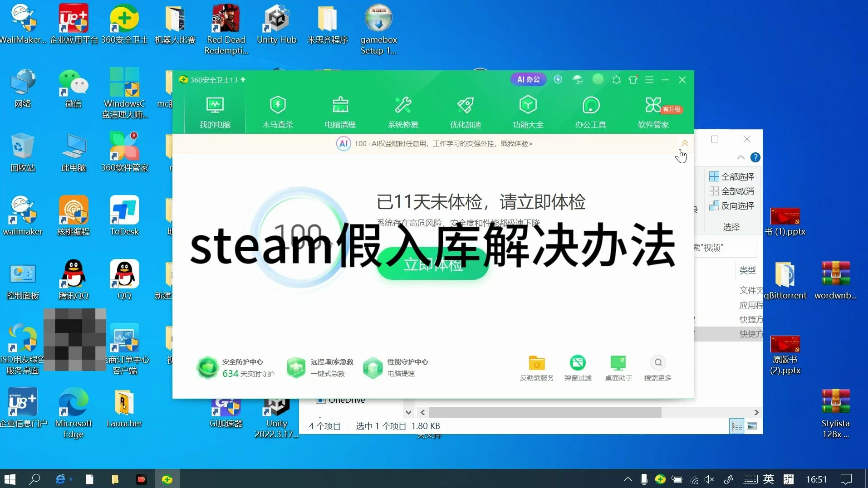
Task: Click the Explorer search box 视频
Action: [x=725, y=247]
